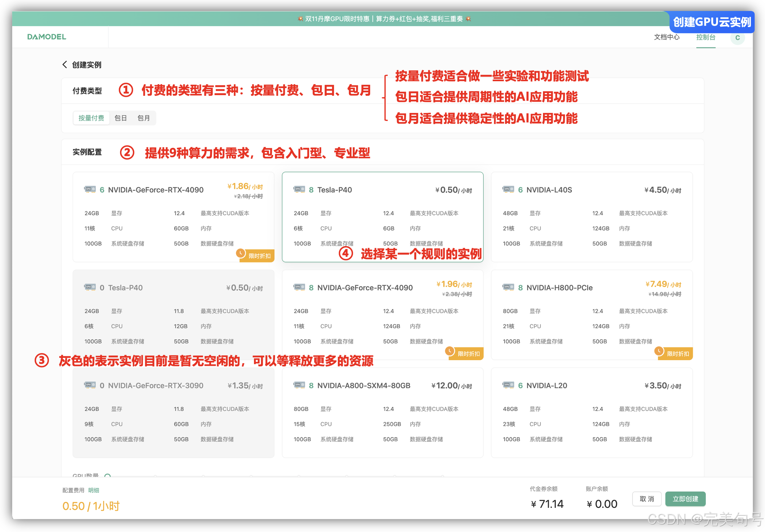The image size is (765, 532).
Task: Open the 文档中心 menu item
Action: click(x=666, y=37)
